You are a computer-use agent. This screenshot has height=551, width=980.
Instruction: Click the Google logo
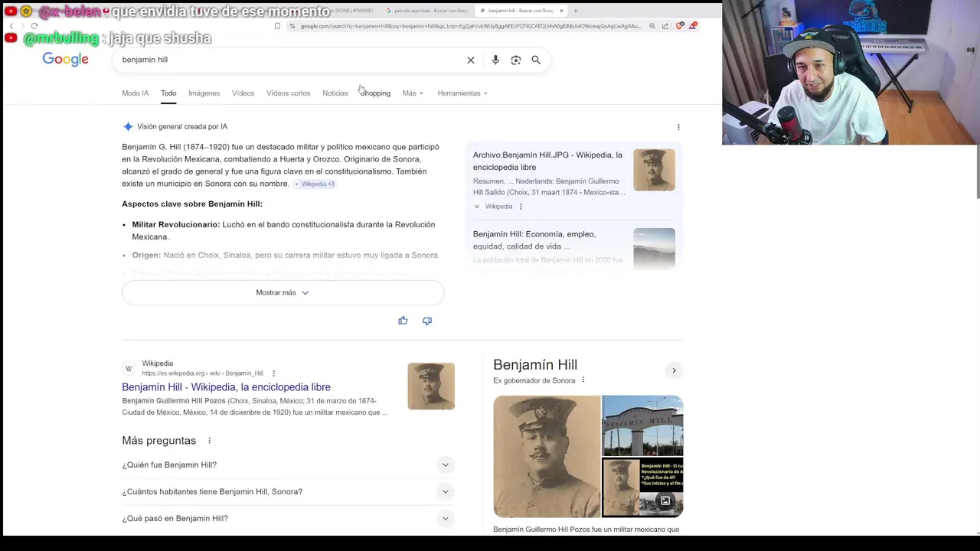tap(65, 60)
